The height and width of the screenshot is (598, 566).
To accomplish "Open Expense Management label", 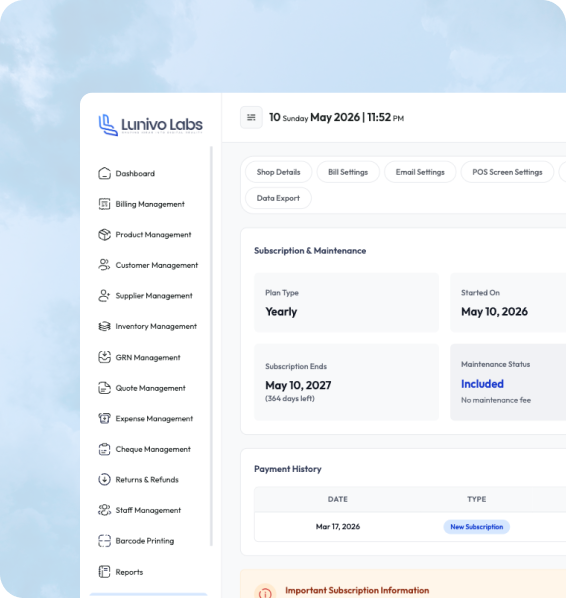I will point(154,419).
